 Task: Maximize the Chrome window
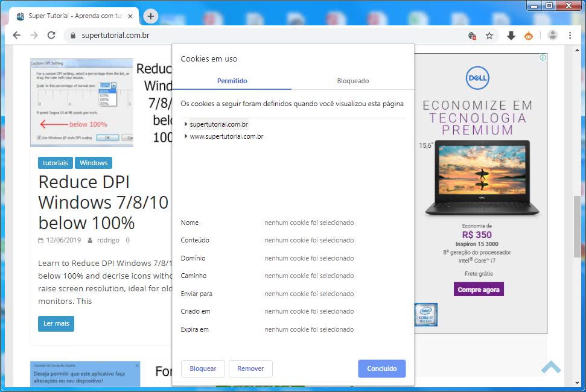coord(549,5)
